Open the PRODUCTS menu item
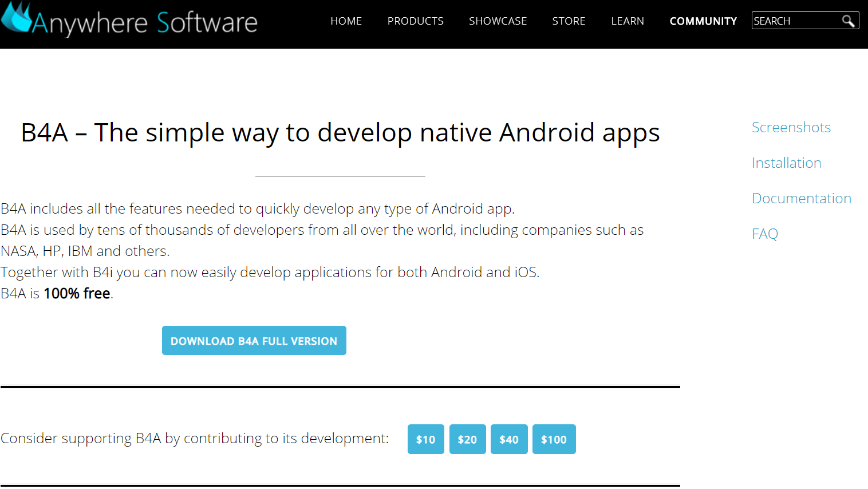Screen dimensions: 868x489 pos(415,21)
